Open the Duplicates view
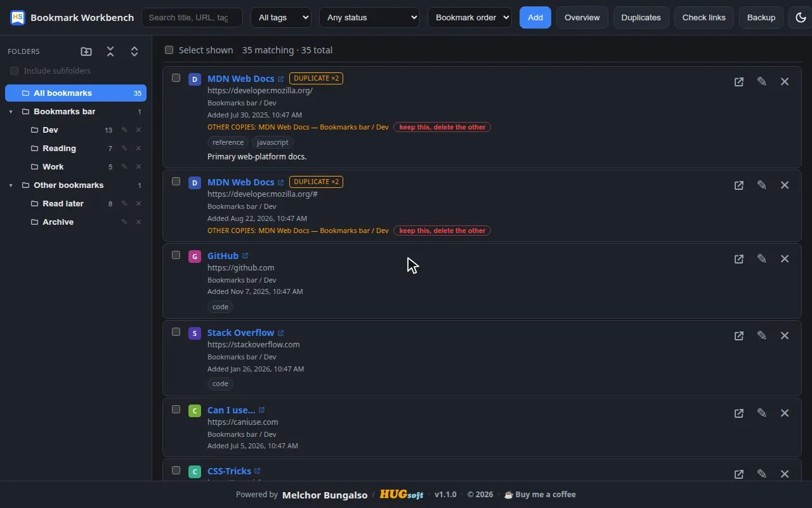This screenshot has width=812, height=508. click(641, 18)
